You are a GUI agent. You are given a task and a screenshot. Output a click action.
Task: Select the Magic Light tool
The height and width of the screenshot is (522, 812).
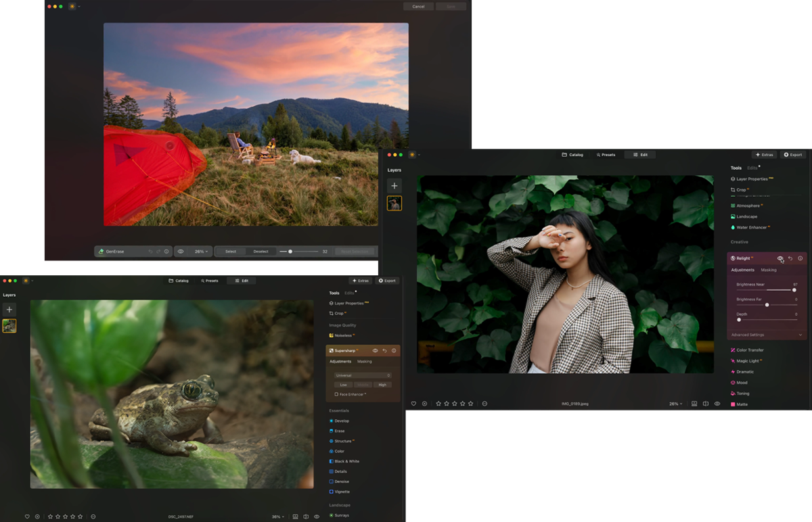pyautogui.click(x=748, y=360)
